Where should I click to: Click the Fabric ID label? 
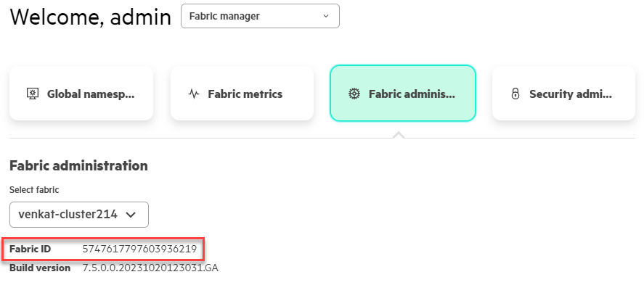click(30, 249)
